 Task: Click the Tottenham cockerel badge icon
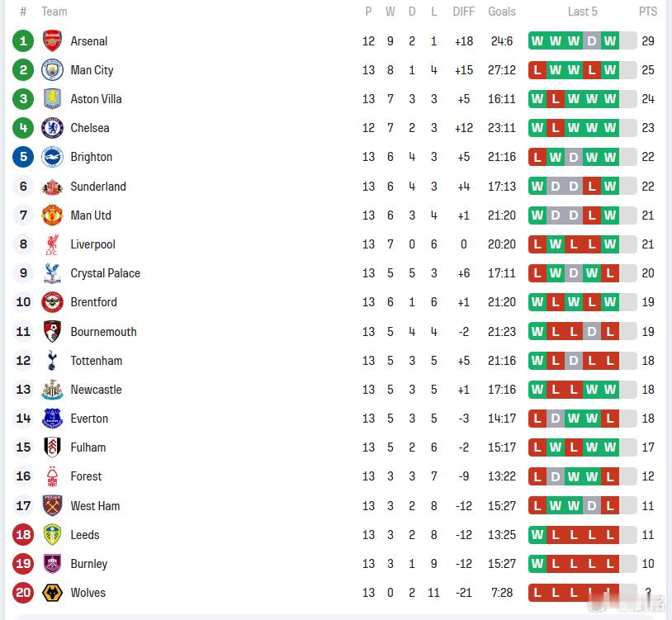point(52,361)
